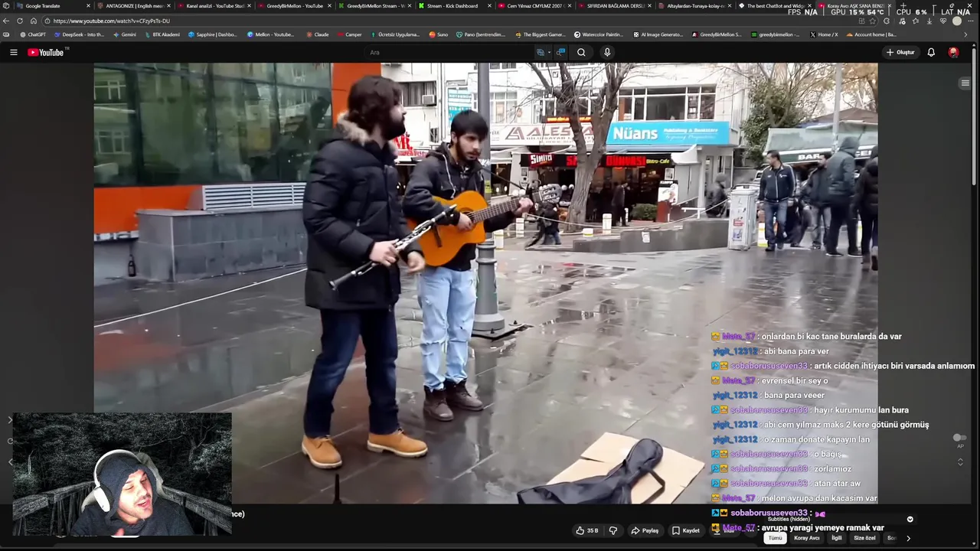Reload the page with refresh icon
Image resolution: width=980 pixels, height=551 pixels.
click(20, 21)
